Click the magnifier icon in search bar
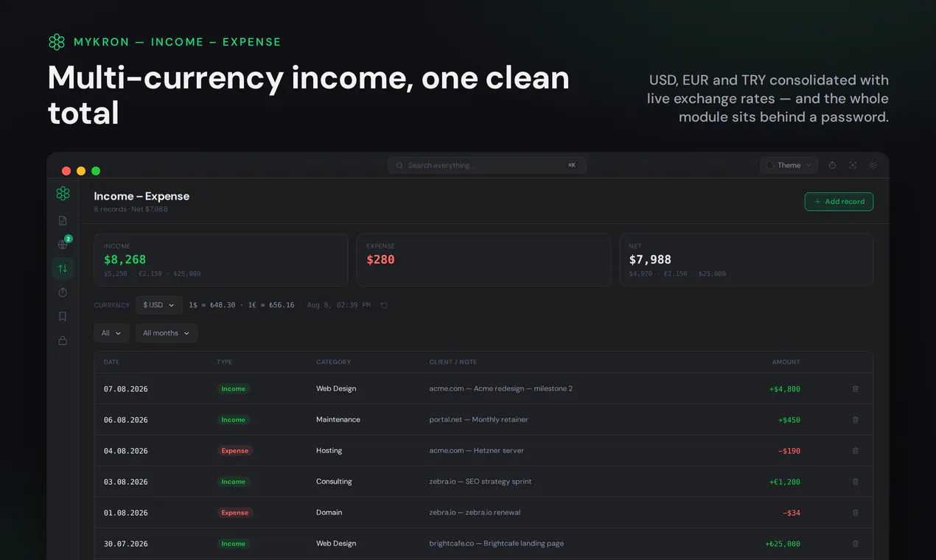Viewport: 936px width, 560px height. tap(399, 165)
